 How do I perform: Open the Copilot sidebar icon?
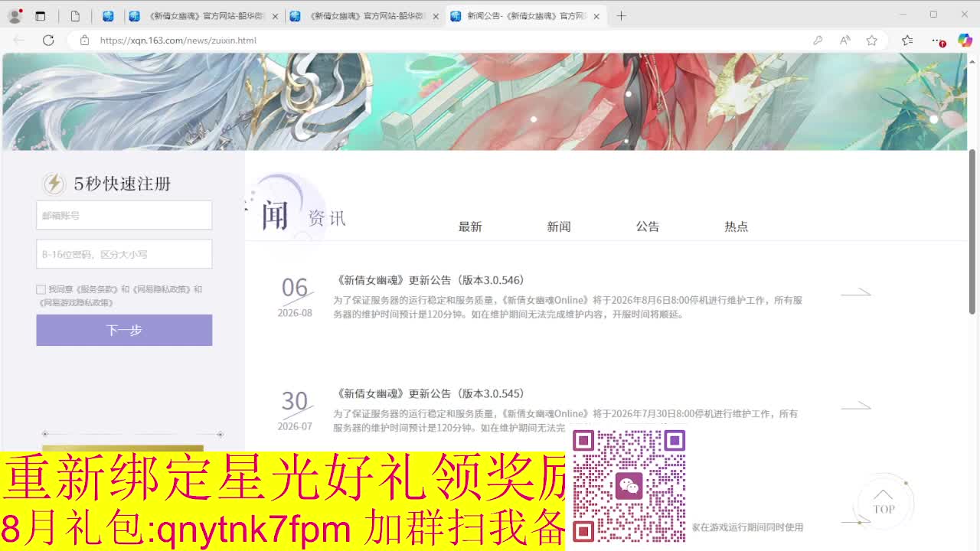(965, 41)
